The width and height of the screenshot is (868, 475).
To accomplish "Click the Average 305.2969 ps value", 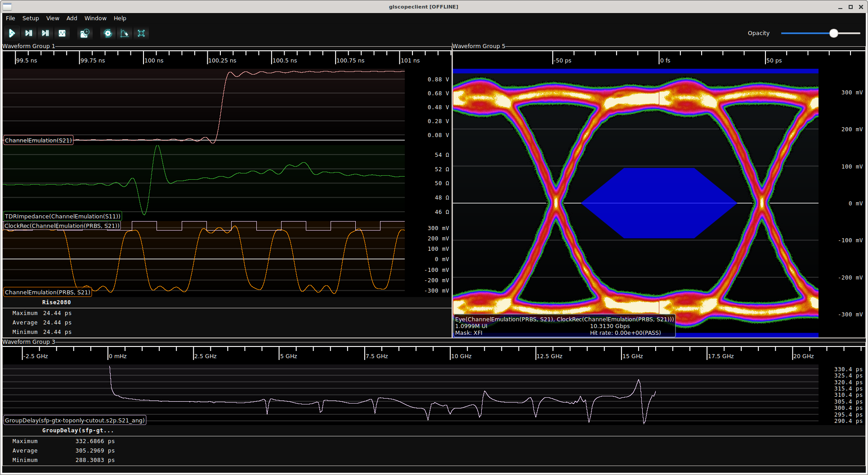I will click(x=95, y=451).
